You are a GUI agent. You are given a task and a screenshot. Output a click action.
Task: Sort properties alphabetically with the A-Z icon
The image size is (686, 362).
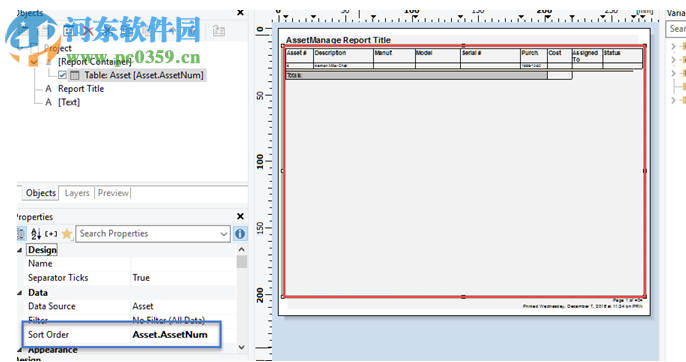tap(36, 234)
